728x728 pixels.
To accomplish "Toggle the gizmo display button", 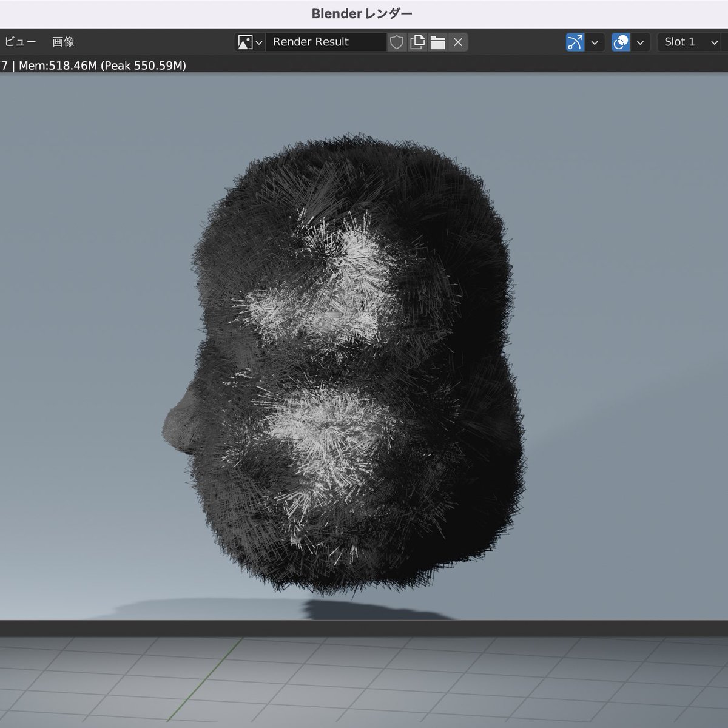I will pyautogui.click(x=575, y=42).
